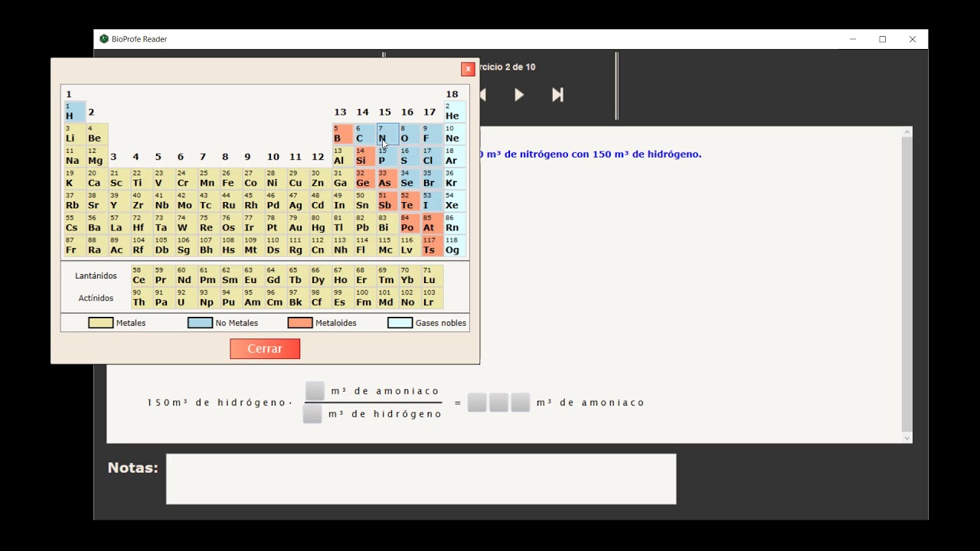Select Lithium element cell Li
The width and height of the screenshot is (980, 551).
[74, 134]
